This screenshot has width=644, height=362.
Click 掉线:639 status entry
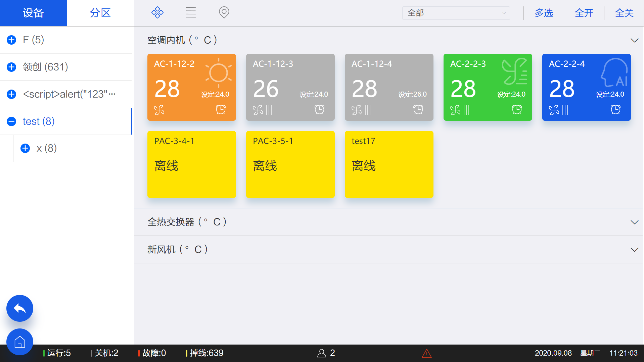point(205,353)
